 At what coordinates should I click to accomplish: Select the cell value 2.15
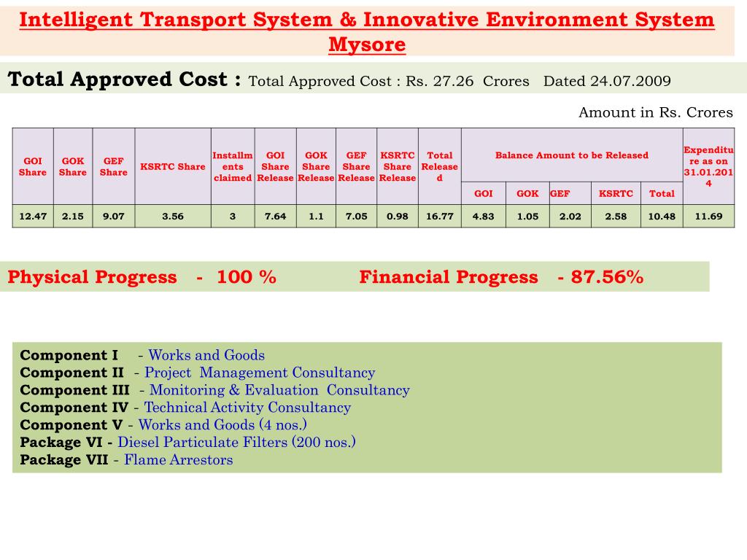(x=73, y=216)
